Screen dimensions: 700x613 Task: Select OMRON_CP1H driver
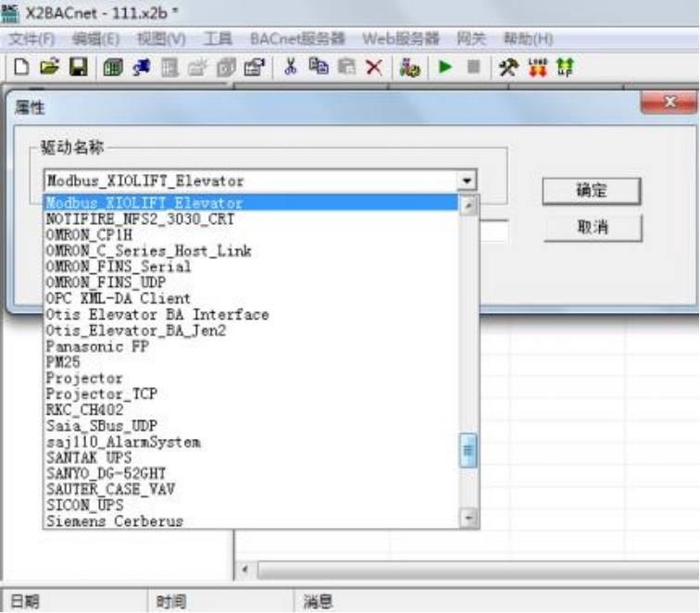point(251,235)
